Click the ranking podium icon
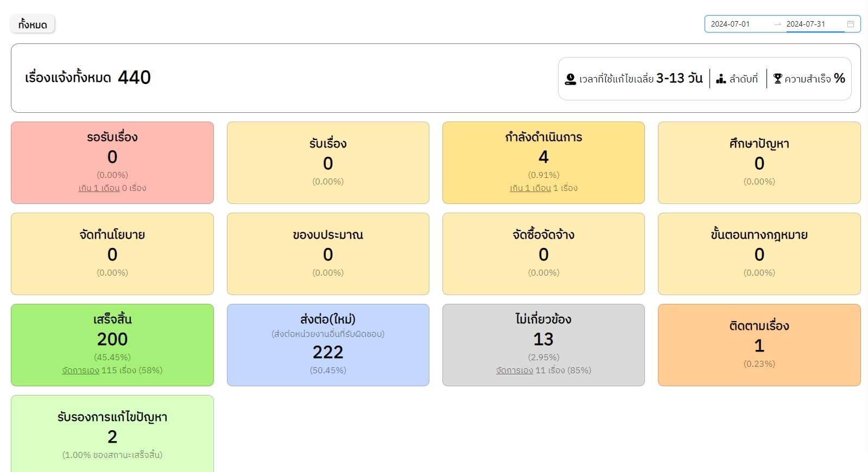 [x=721, y=79]
